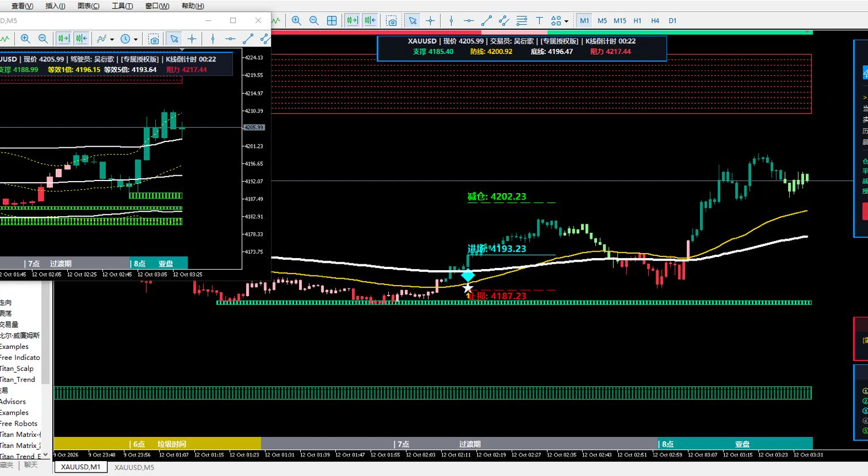Screen dimensions: 868x476
Task: Pick the vertical line tool in main toolbar
Action: point(451,21)
